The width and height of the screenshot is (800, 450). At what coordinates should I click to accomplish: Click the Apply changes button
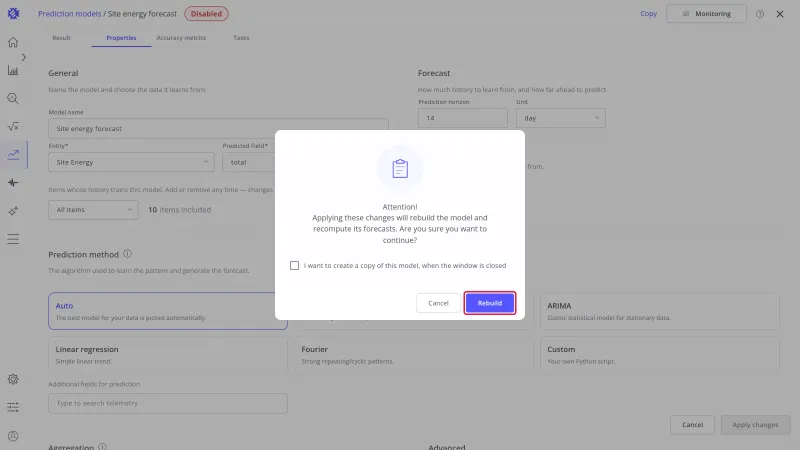756,424
